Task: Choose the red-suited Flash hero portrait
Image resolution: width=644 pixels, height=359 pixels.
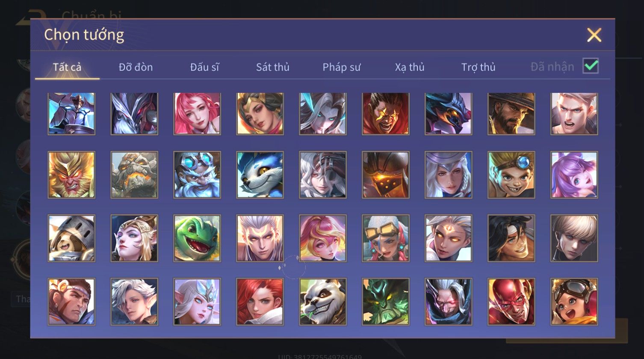Action: pyautogui.click(x=511, y=302)
